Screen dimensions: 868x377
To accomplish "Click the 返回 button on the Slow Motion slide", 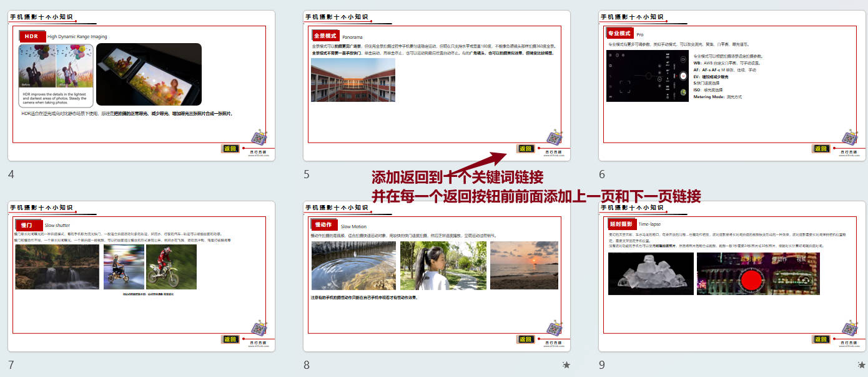I will coord(525,338).
